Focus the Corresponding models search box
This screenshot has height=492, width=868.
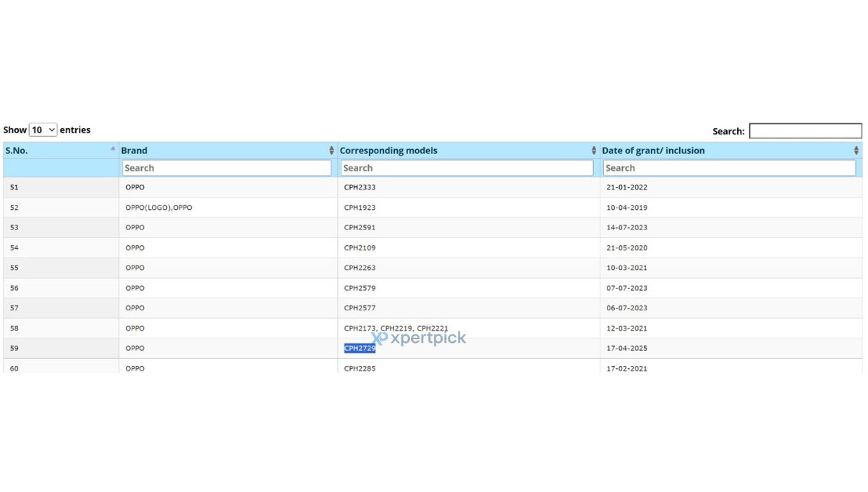point(467,168)
